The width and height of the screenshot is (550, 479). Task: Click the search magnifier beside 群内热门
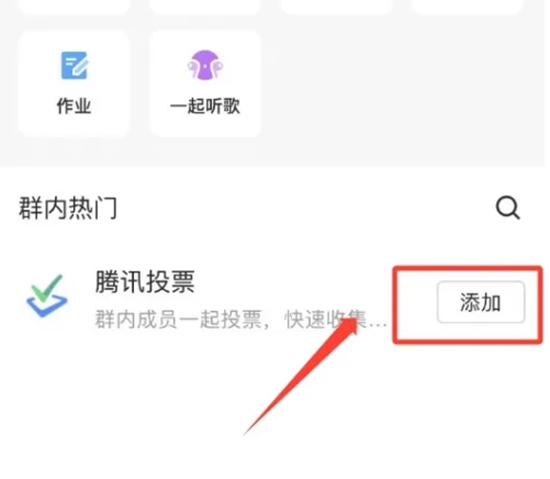point(508,208)
